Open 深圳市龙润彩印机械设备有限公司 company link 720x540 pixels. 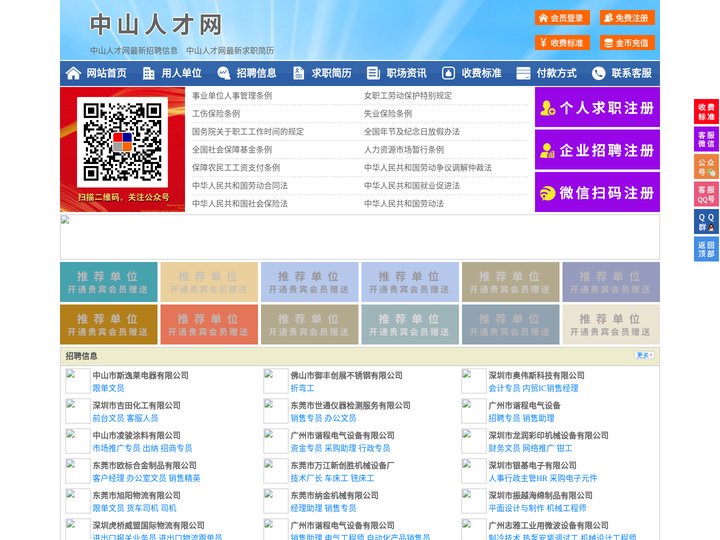click(548, 435)
